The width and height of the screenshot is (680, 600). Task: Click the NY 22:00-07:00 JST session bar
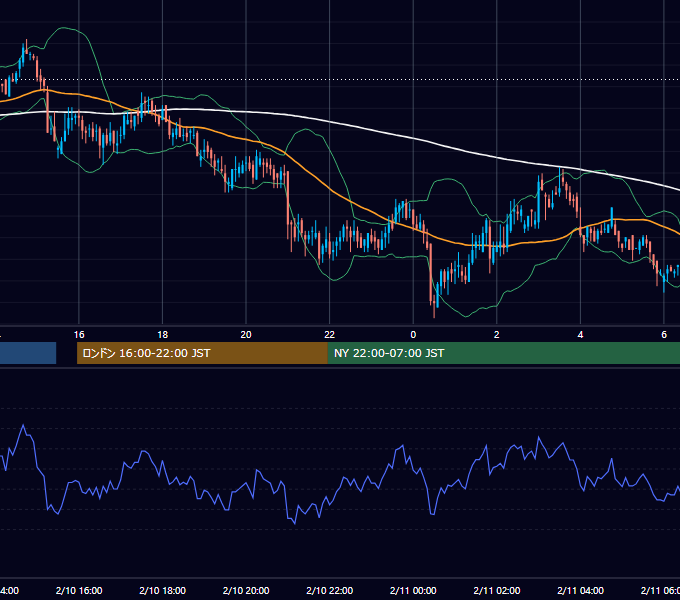pyautogui.click(x=504, y=353)
